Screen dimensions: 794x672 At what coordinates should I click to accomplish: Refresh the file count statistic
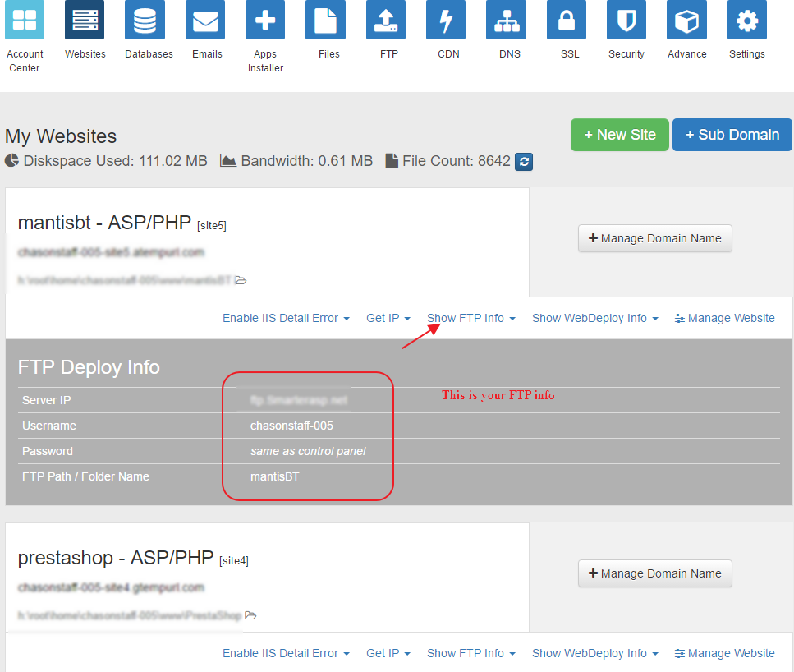click(524, 162)
